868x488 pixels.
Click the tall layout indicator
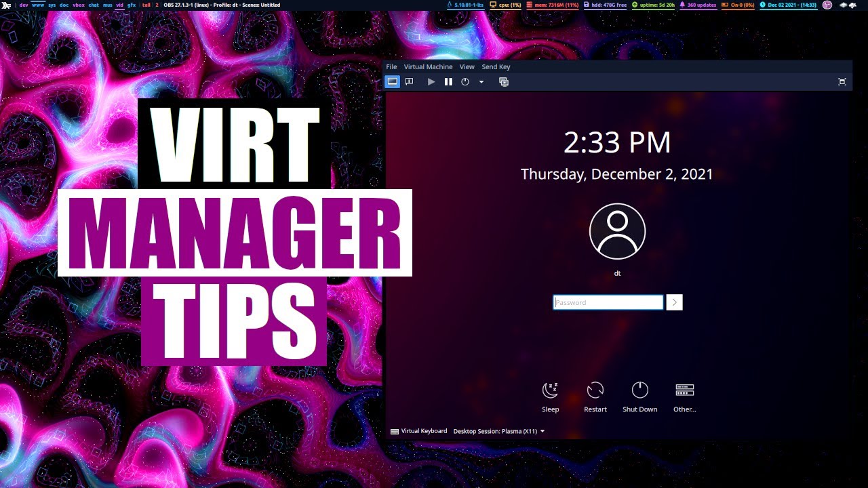click(x=146, y=5)
